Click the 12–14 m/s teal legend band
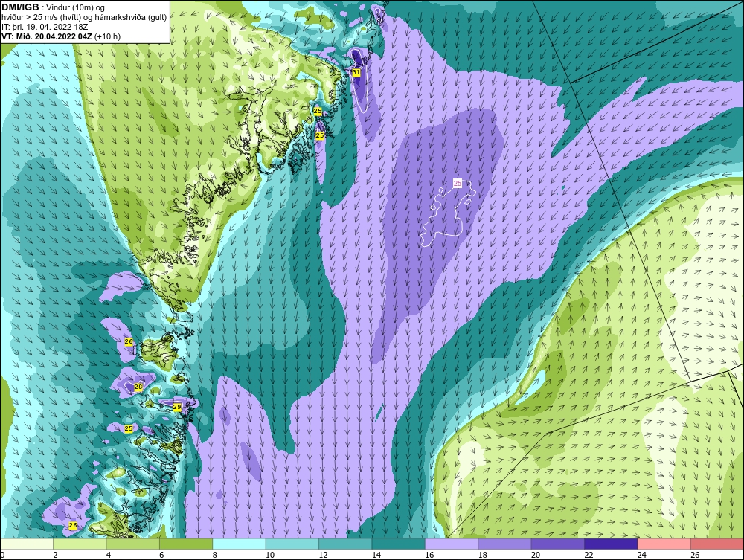Viewport: 744px width, 560px height. coord(345,544)
